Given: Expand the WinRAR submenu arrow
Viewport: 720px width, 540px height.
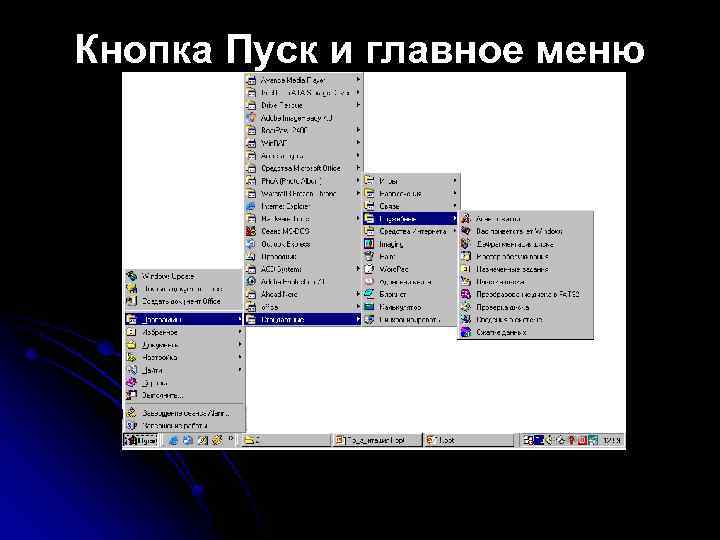Looking at the screenshot, I should coord(358,143).
